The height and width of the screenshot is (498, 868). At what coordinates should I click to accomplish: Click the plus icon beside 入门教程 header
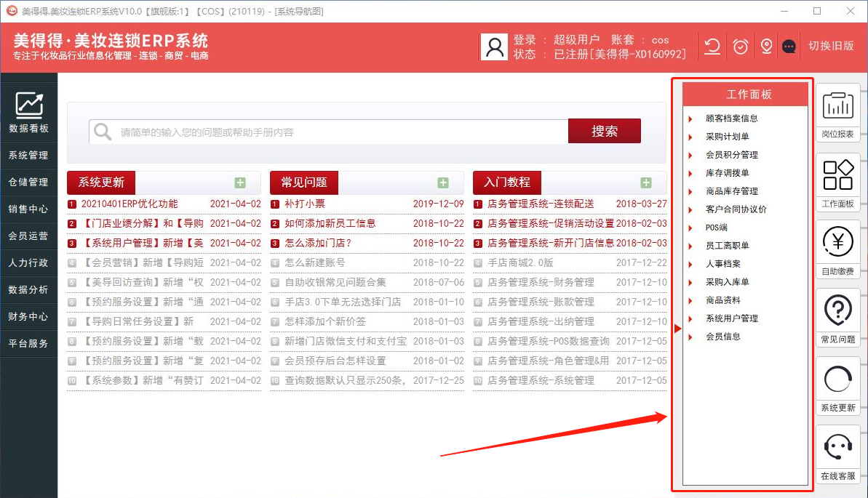646,183
